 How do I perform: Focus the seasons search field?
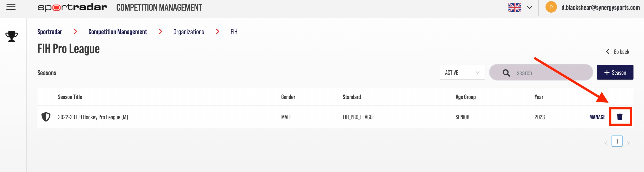(x=541, y=72)
